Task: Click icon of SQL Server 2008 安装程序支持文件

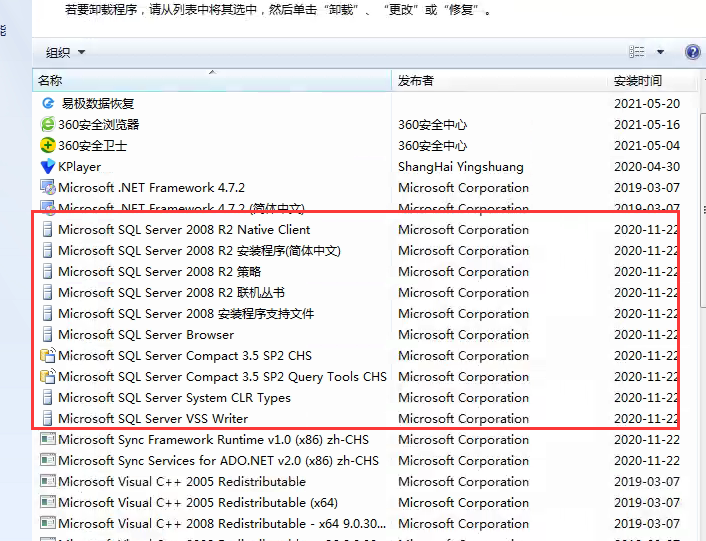Action: point(47,313)
